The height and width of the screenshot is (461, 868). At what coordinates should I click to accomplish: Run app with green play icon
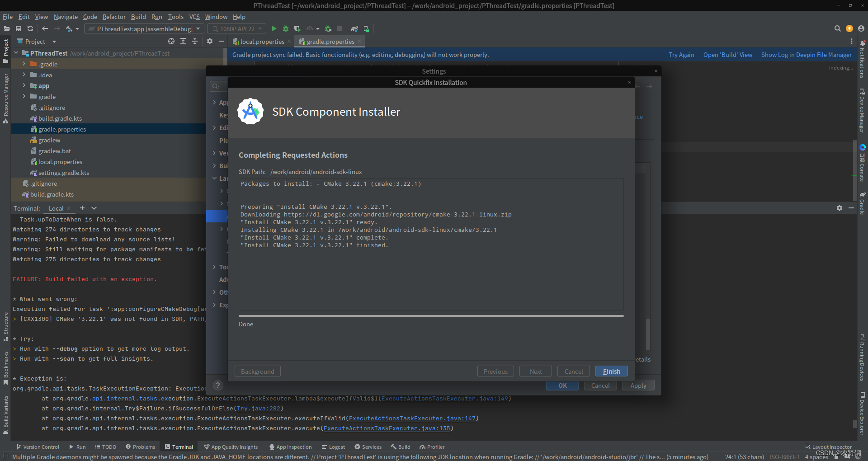point(274,28)
